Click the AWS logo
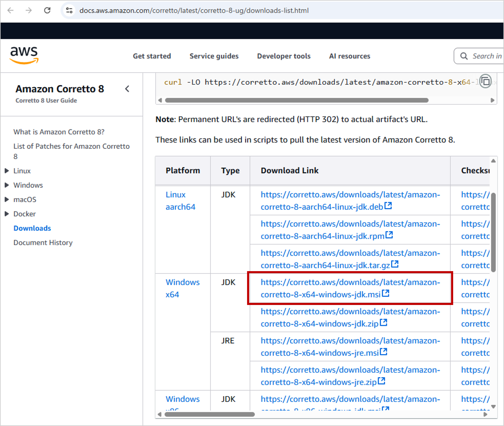The image size is (504, 426). 24,55
